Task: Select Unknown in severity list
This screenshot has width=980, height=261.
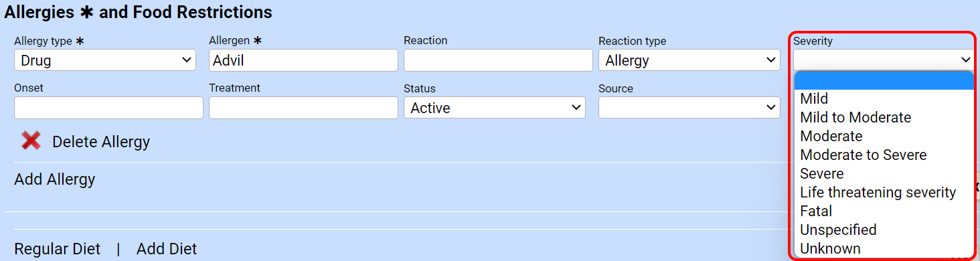Action: pos(884,248)
